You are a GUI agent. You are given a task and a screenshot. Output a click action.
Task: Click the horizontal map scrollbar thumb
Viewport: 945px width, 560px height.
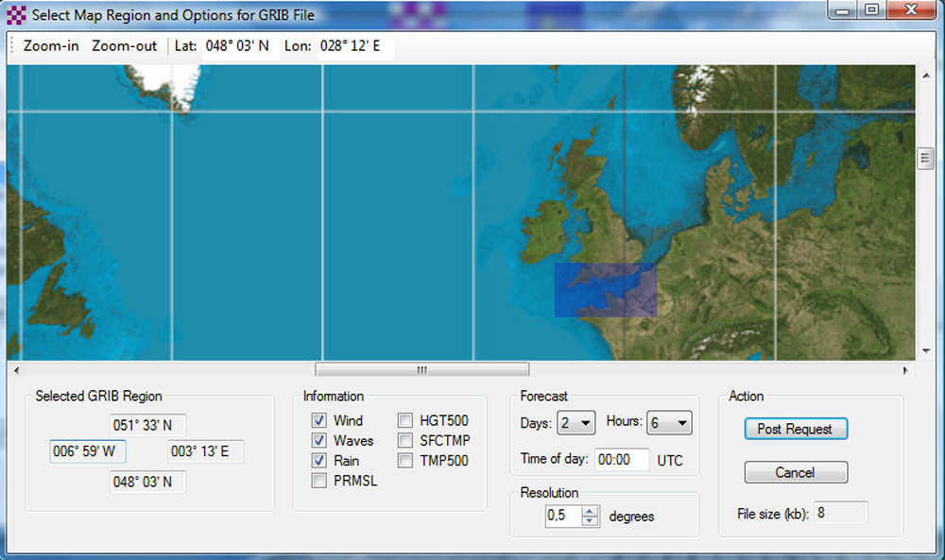click(421, 370)
